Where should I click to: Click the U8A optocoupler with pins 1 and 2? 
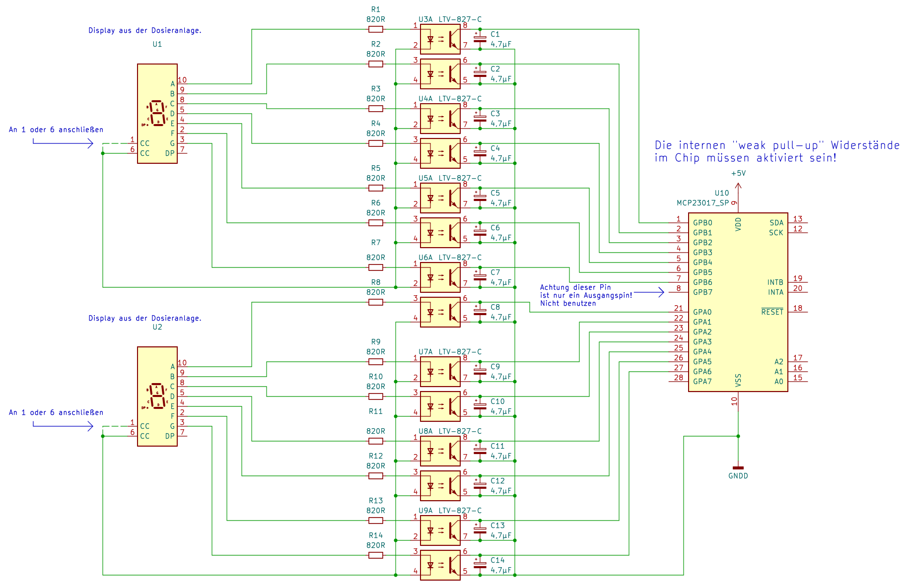click(440, 451)
